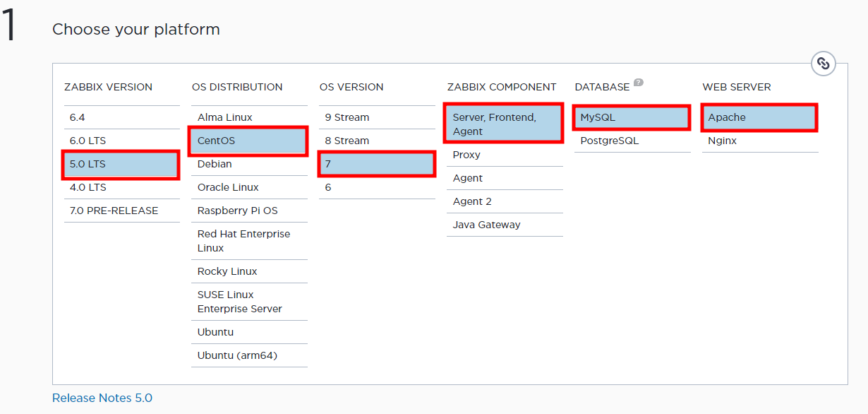
Task: Click the ZABBIX COMPONENT column header
Action: (502, 87)
